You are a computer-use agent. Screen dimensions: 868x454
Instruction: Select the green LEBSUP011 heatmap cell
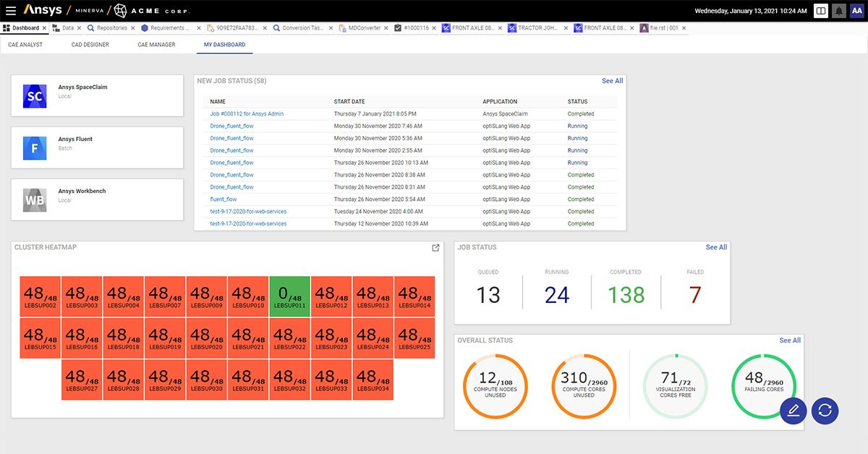[289, 296]
